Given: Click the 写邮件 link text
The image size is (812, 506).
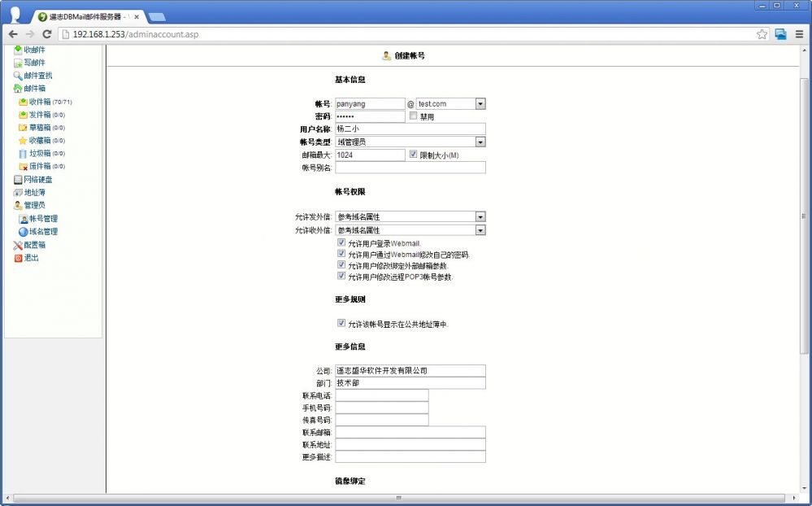Looking at the screenshot, I should pos(34,63).
